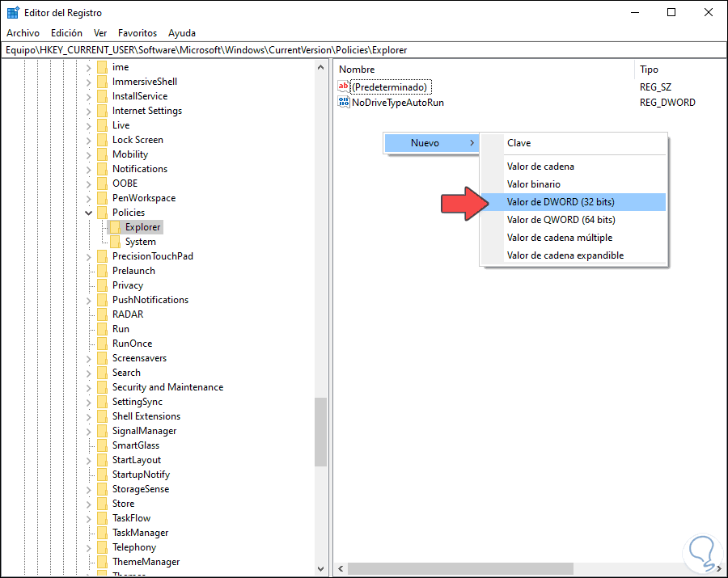Expand the Shell Extensions tree node
Image resolution: width=728 pixels, height=578 pixels.
[x=88, y=416]
